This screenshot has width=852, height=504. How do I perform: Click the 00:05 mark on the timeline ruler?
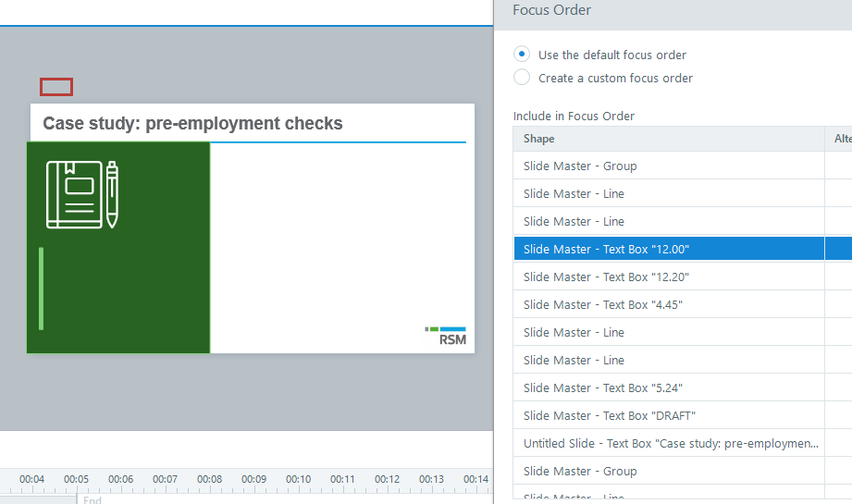[76, 479]
